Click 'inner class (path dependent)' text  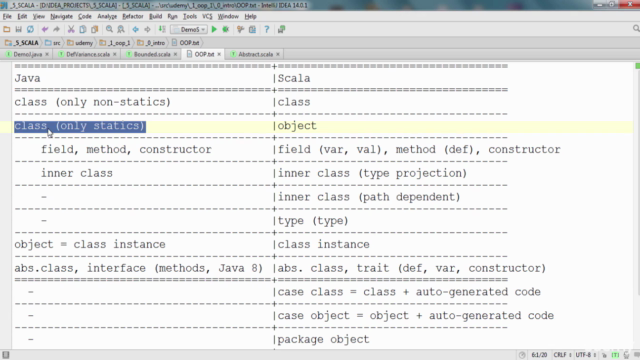tap(369, 197)
